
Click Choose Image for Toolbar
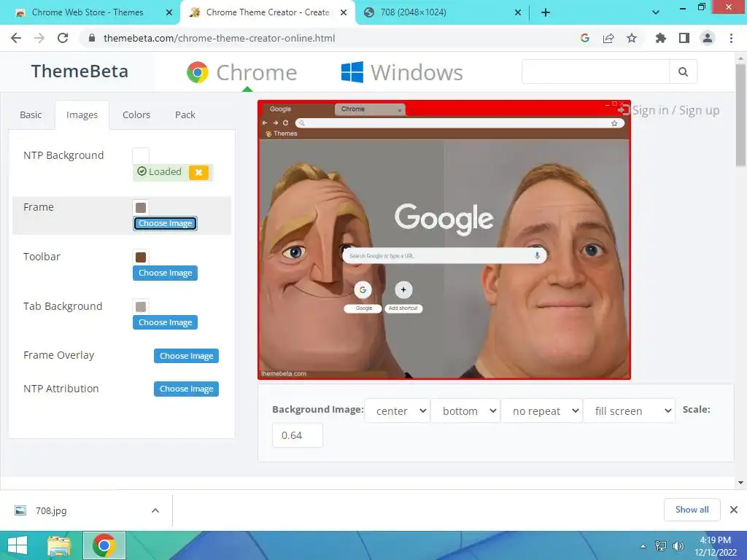coord(166,273)
